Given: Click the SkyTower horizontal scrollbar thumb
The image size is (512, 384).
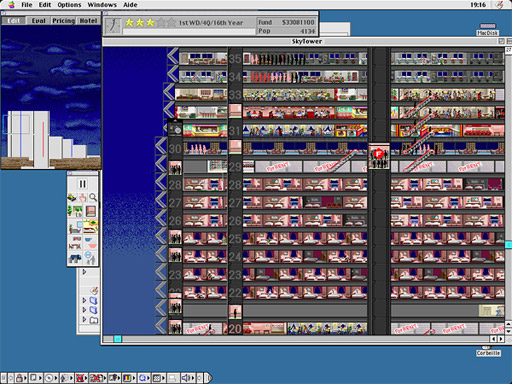Looking at the screenshot, I should point(118,339).
